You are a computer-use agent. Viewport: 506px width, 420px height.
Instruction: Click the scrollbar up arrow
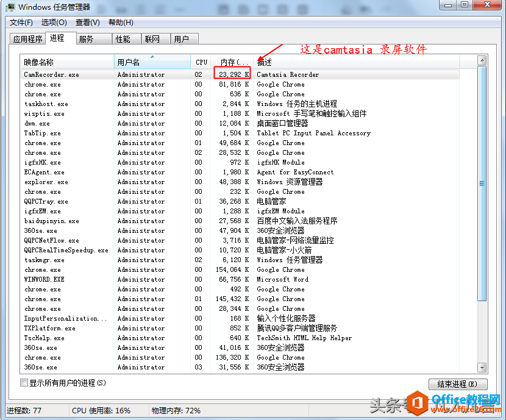coord(482,60)
